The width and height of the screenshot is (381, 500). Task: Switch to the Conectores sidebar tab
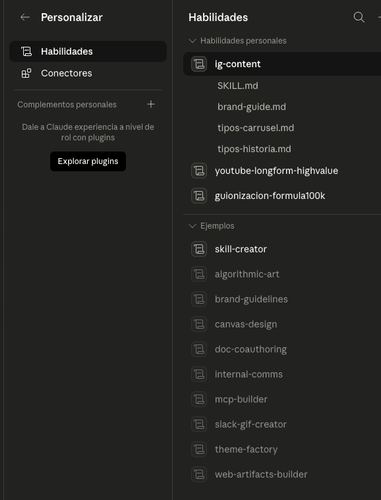tap(88, 73)
